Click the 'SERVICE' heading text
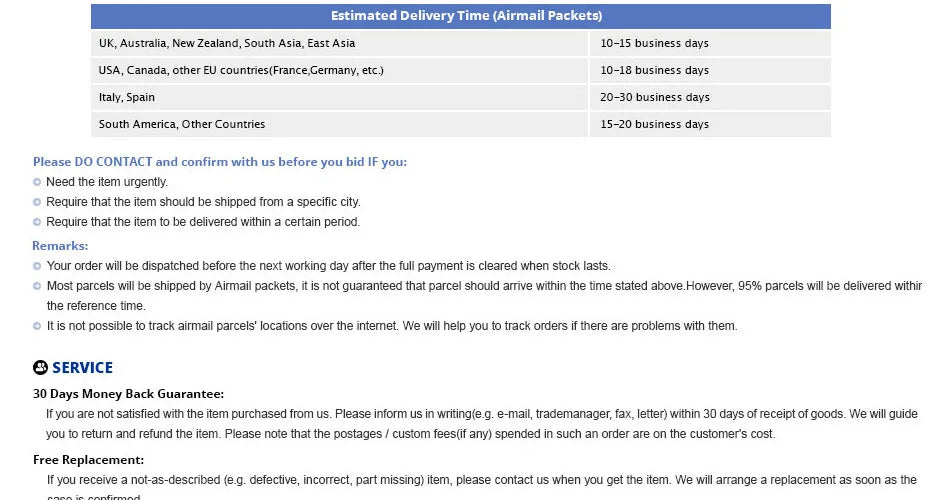Image resolution: width=944 pixels, height=500 pixels. click(82, 368)
